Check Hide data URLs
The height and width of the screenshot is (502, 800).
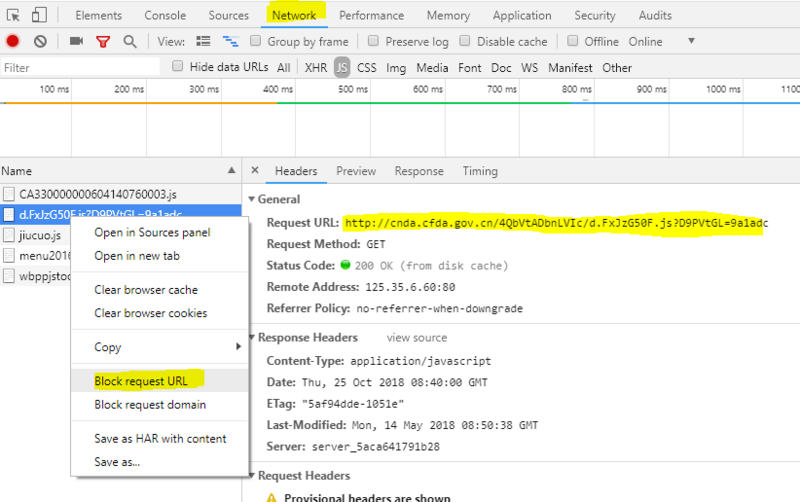pyautogui.click(x=178, y=66)
